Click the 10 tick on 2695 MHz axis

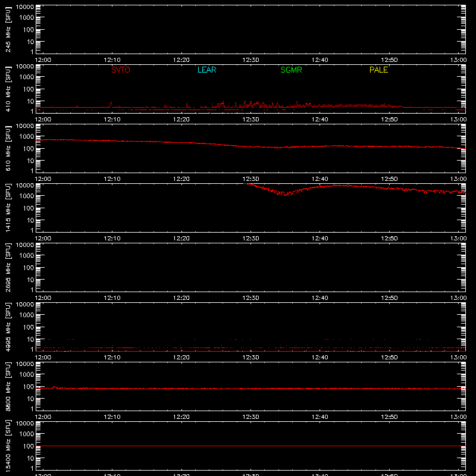point(30,280)
